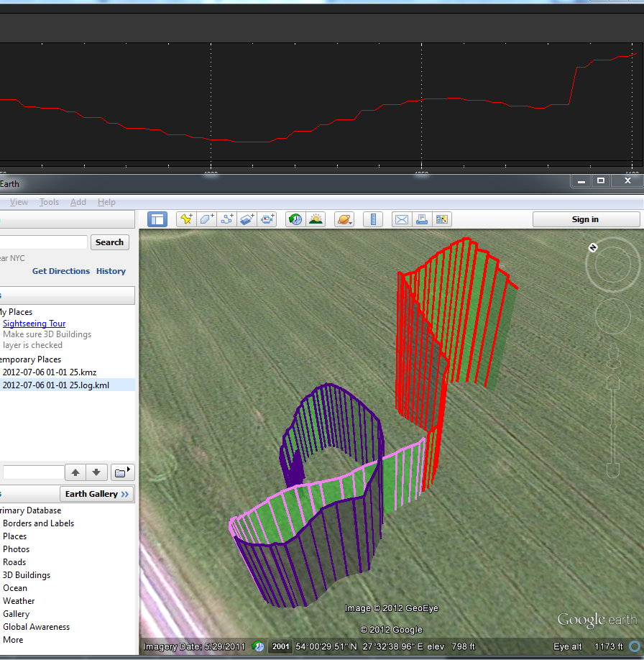Open the View menu
Screen dimensions: 644x660
[19, 202]
